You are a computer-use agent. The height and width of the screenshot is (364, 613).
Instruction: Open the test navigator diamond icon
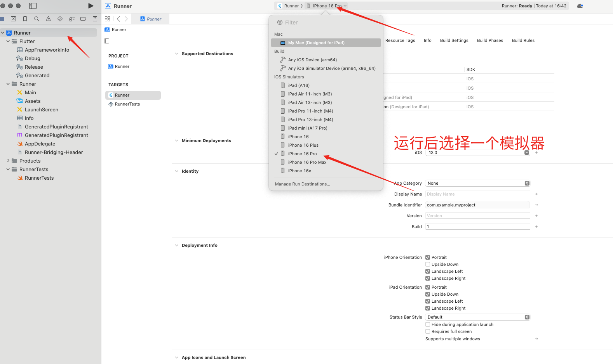60,19
